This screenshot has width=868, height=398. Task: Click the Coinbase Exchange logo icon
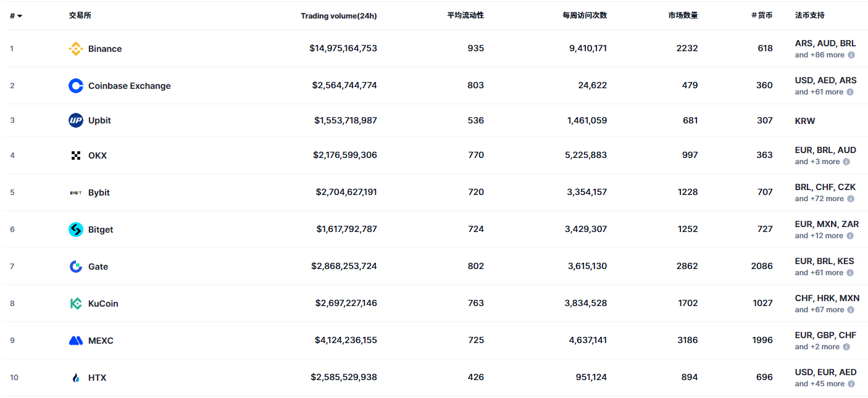pos(76,86)
